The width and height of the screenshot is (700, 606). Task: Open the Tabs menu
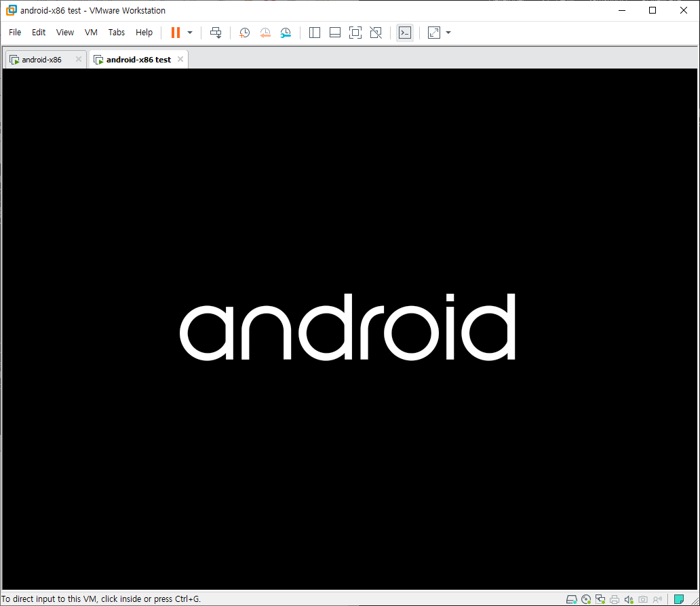[x=117, y=32]
